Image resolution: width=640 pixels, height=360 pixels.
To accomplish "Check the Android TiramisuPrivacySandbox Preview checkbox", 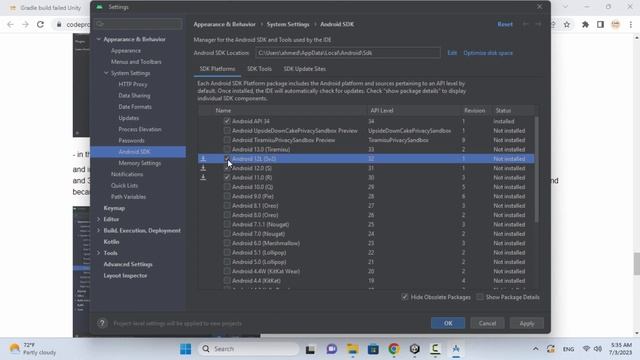I will point(227,140).
